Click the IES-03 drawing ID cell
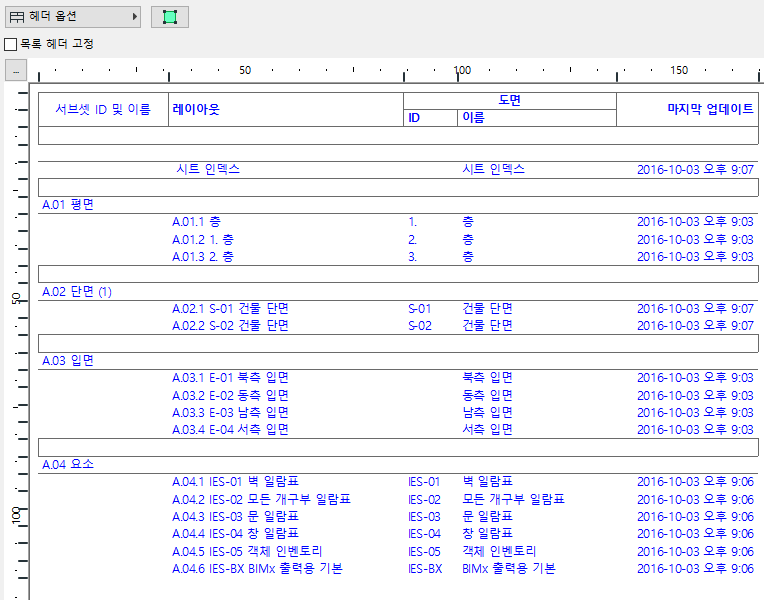Viewport: 764px width, 600px height. [x=424, y=517]
